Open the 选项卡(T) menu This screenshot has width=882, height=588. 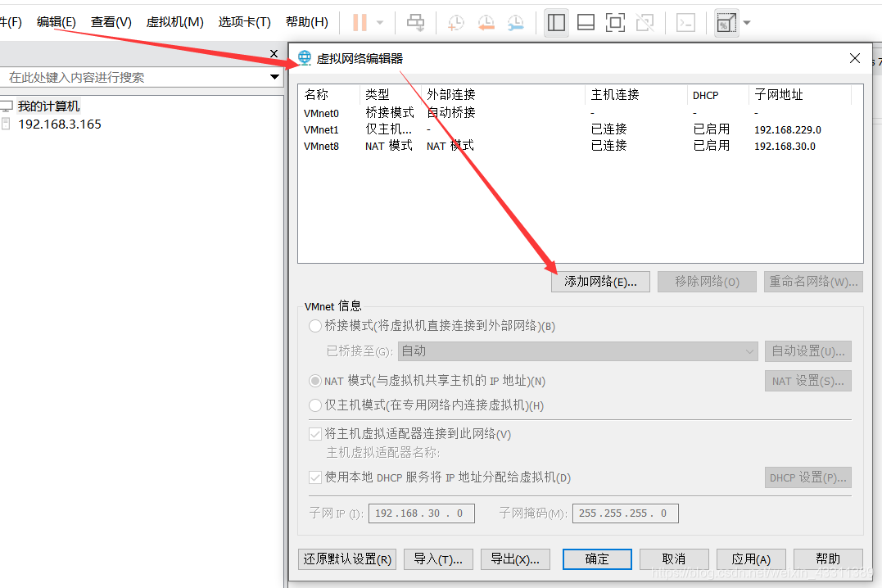click(x=245, y=22)
